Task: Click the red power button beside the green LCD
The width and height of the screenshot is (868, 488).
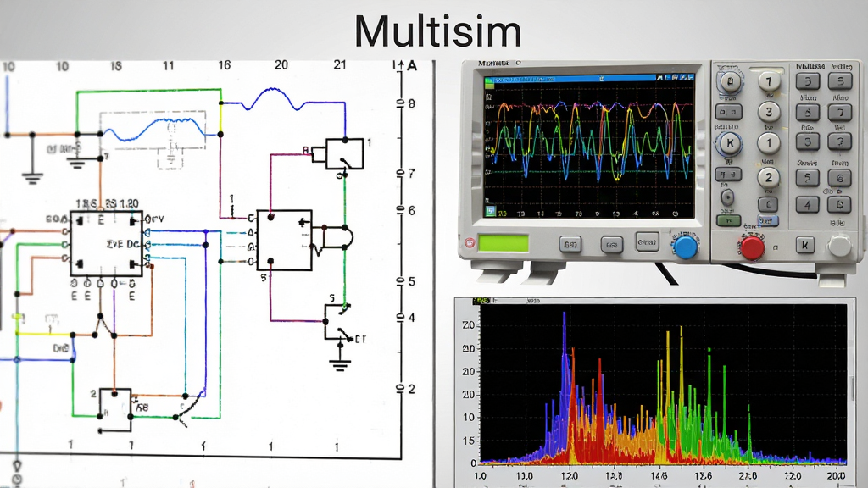Action: click(470, 242)
